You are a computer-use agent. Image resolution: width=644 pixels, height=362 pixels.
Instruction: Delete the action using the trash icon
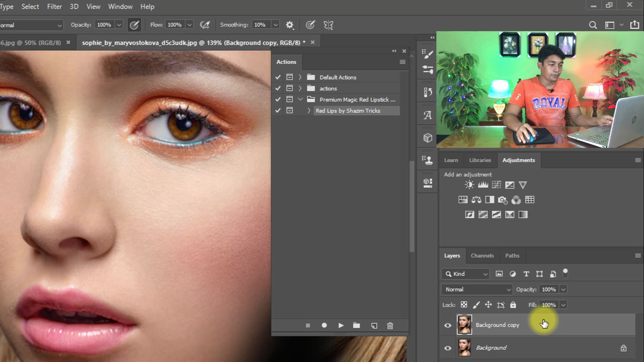(x=390, y=325)
